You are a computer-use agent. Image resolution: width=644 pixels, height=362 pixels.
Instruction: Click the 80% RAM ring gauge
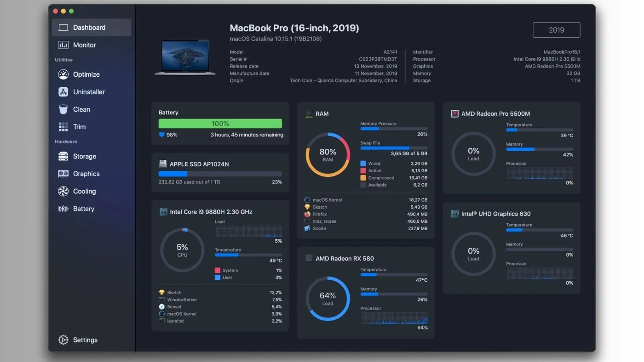(x=328, y=155)
